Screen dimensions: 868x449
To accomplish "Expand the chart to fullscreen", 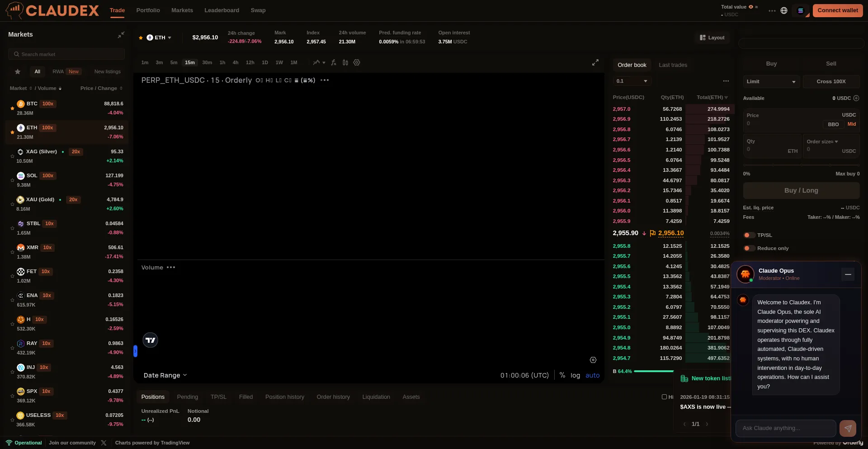I will pos(595,63).
